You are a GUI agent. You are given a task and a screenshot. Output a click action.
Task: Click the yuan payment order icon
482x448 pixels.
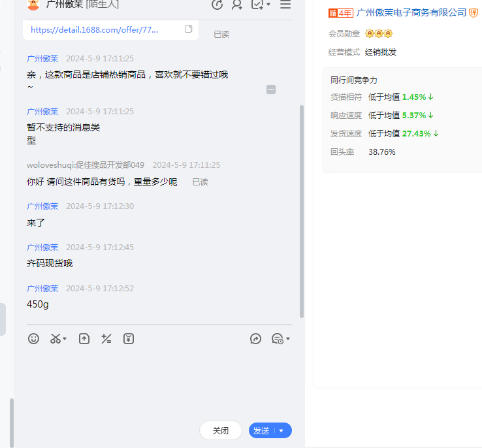[129, 338]
